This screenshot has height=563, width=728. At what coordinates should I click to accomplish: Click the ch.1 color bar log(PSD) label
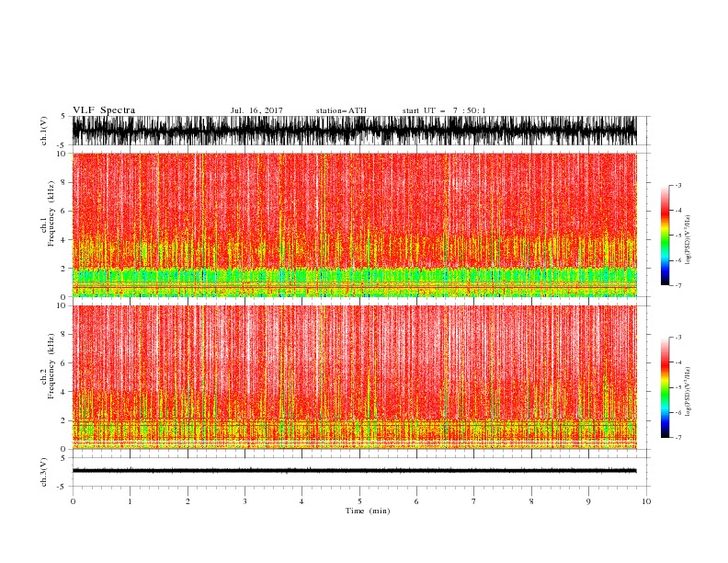click(x=688, y=240)
